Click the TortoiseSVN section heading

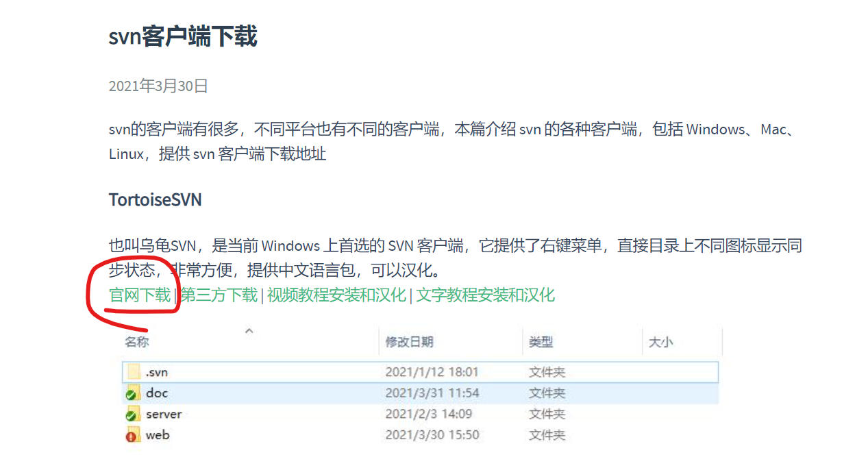tap(155, 200)
